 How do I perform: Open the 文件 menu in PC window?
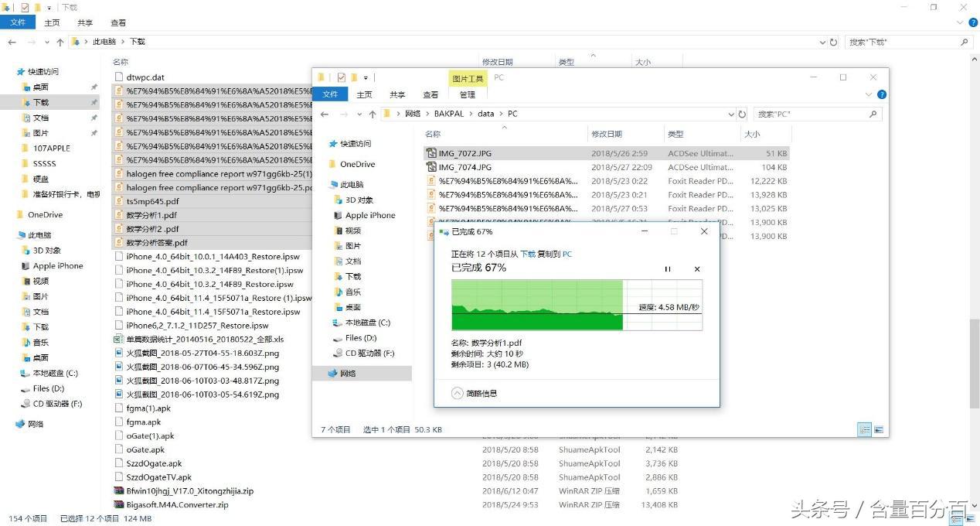coord(330,94)
